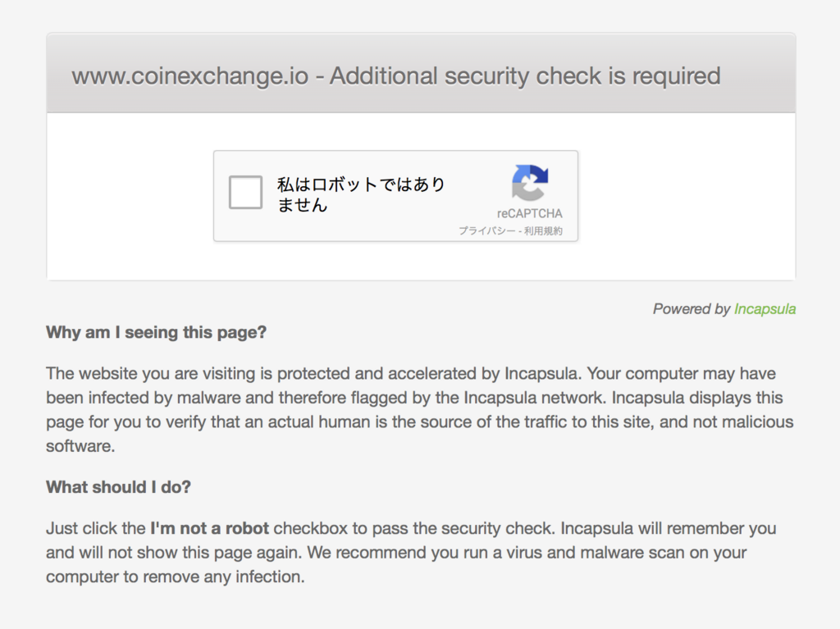Click the security check page header title
Viewport: 840px width, 629px height.
tap(396, 76)
